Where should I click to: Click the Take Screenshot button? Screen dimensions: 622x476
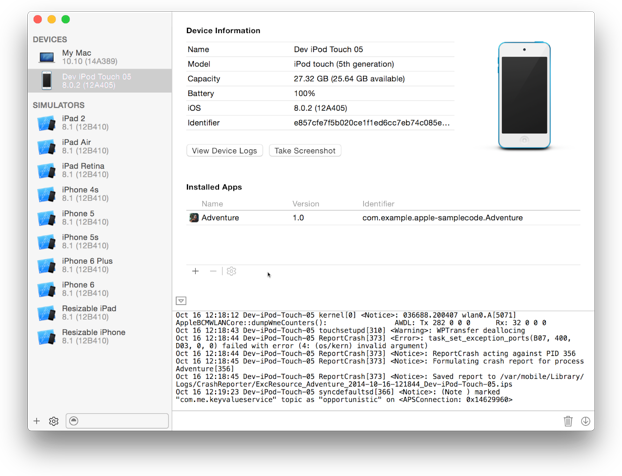(x=305, y=151)
